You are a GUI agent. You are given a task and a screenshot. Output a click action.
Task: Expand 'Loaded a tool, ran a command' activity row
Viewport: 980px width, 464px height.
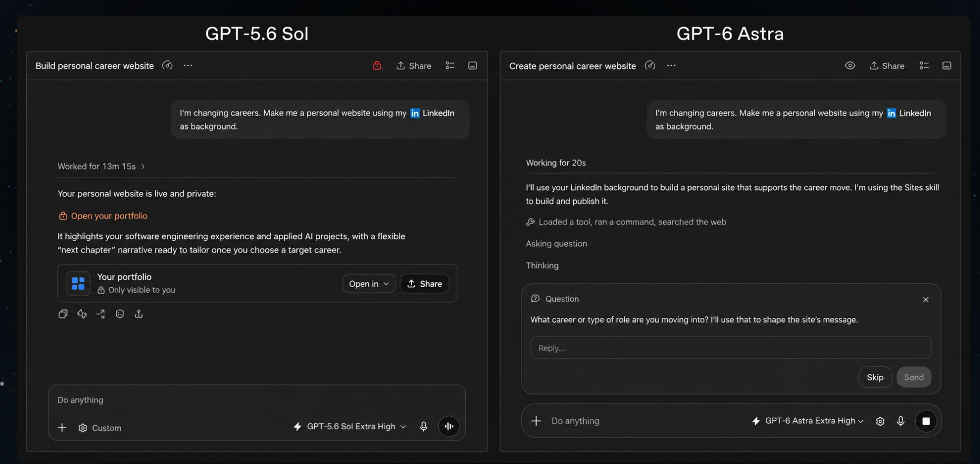[x=626, y=222]
